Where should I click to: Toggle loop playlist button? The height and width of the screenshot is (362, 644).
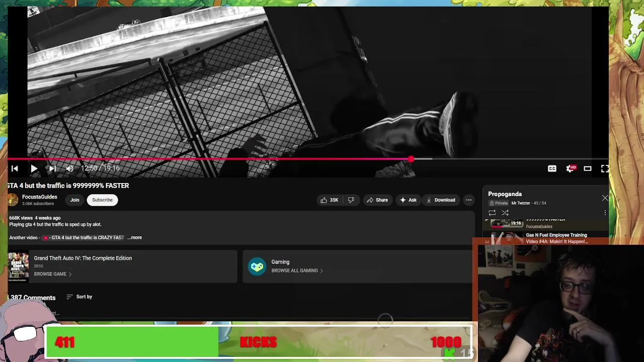(492, 213)
